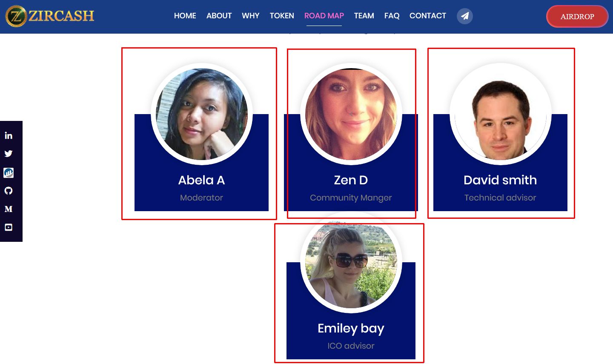The width and height of the screenshot is (613, 364).
Task: Open the ABOUT menu item
Action: pos(219,16)
